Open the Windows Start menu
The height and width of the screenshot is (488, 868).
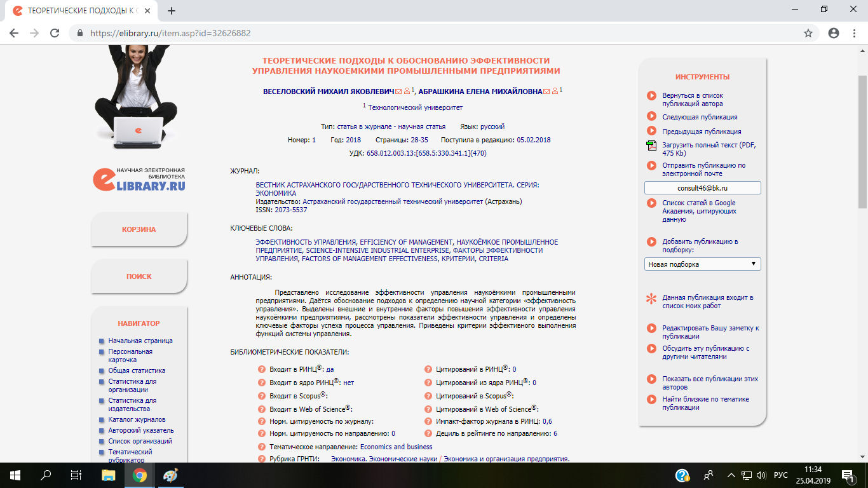tap(15, 475)
